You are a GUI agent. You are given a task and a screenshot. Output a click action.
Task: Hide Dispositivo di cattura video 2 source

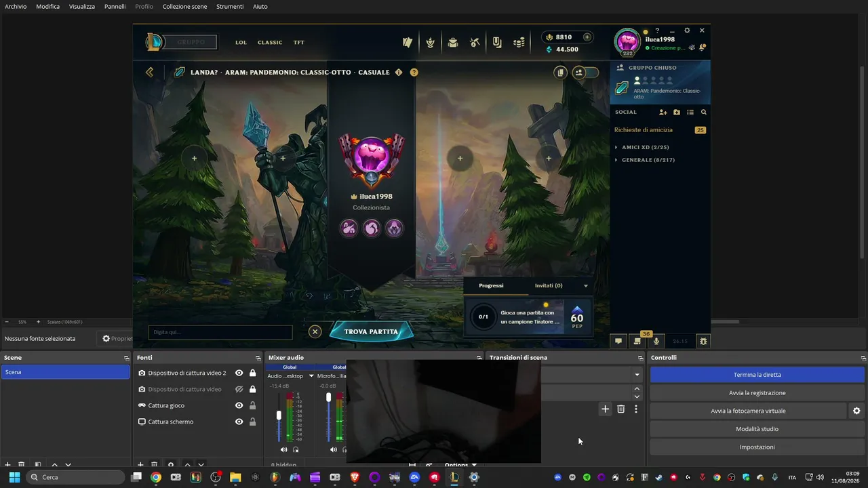239,373
